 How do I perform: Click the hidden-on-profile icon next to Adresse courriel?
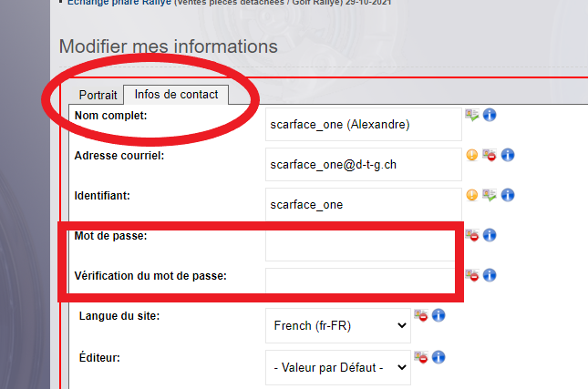pos(490,155)
